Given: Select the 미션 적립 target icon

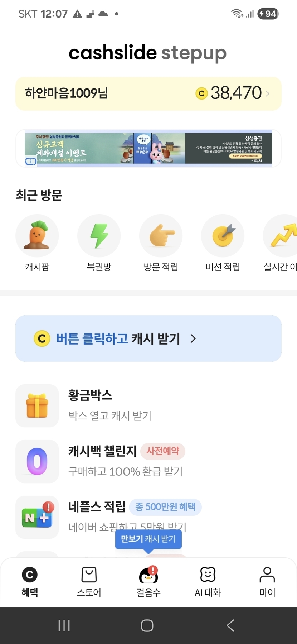Looking at the screenshot, I should coord(223,236).
